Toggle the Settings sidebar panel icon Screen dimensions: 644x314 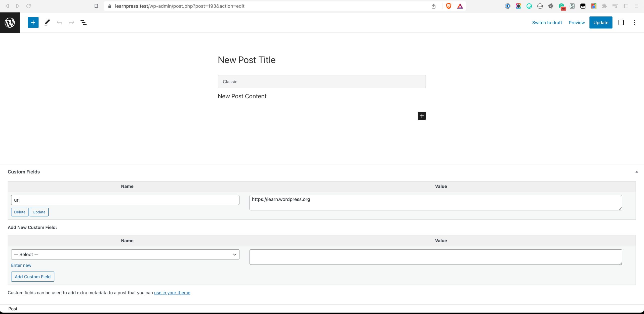tap(621, 22)
